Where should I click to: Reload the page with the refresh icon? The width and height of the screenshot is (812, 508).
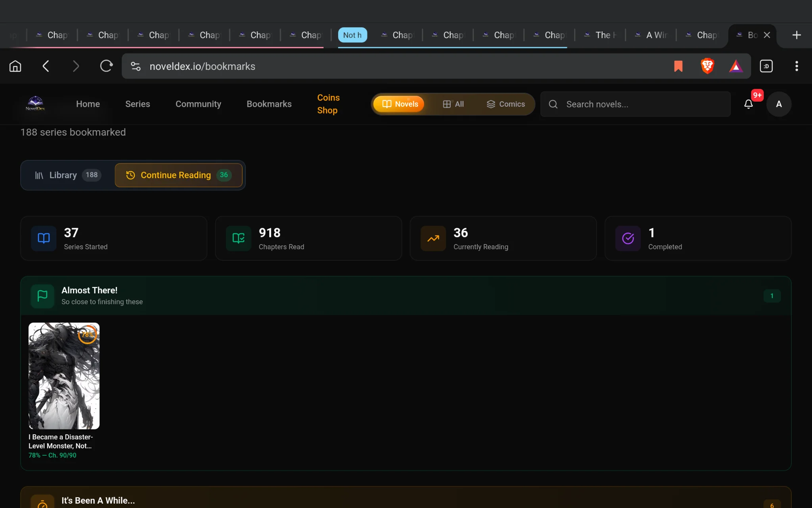[x=106, y=66]
